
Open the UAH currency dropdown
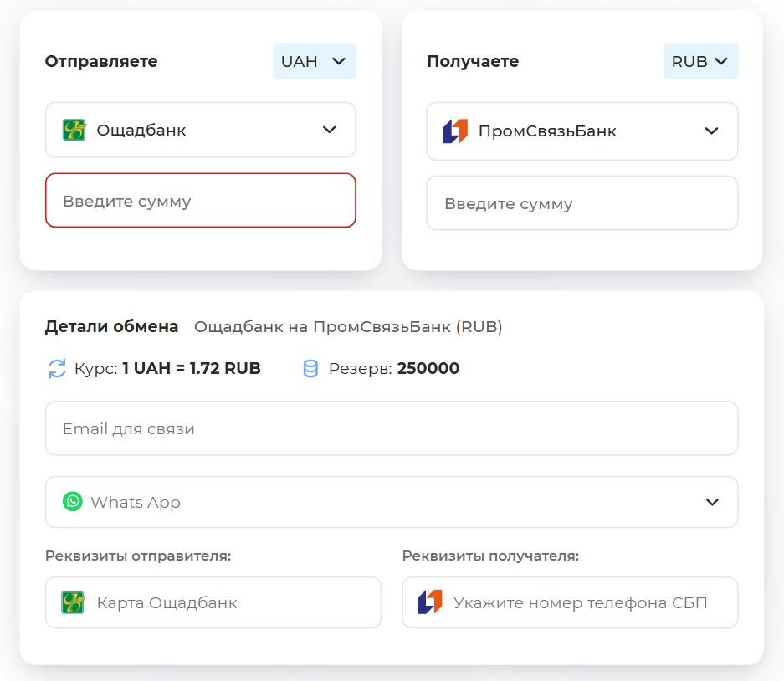click(x=314, y=61)
